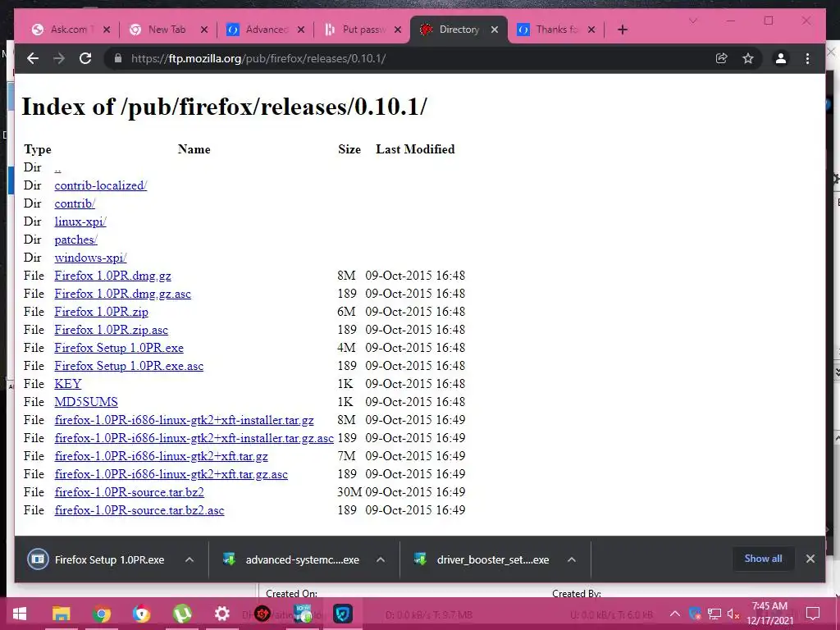Click the muted volume tray icon
The width and height of the screenshot is (840, 630).
[x=733, y=614]
